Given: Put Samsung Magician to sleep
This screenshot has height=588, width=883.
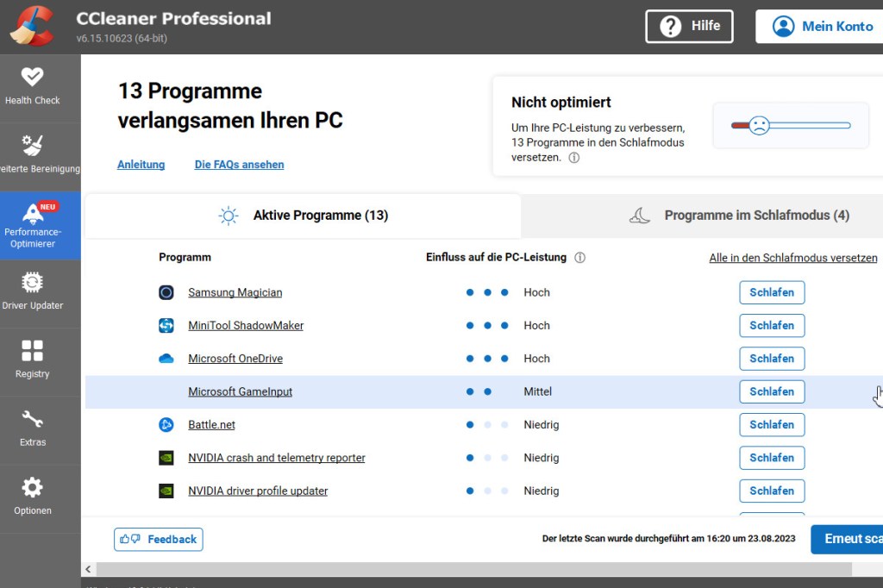Looking at the screenshot, I should [x=772, y=292].
